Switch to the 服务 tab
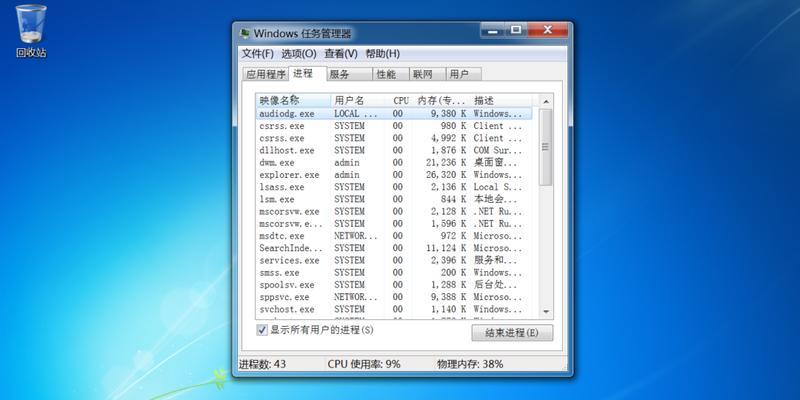Screen dimensions: 800x400 pos(349,74)
